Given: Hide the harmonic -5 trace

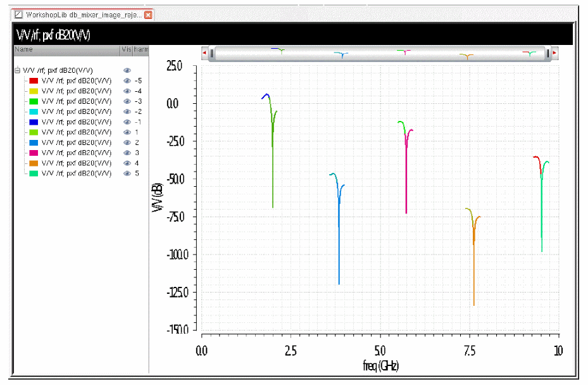Looking at the screenshot, I should pos(127,81).
